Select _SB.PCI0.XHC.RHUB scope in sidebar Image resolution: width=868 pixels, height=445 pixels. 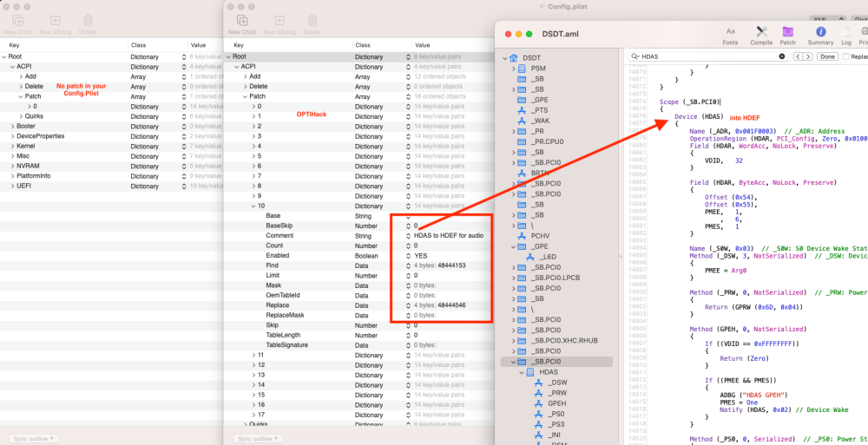(x=564, y=341)
